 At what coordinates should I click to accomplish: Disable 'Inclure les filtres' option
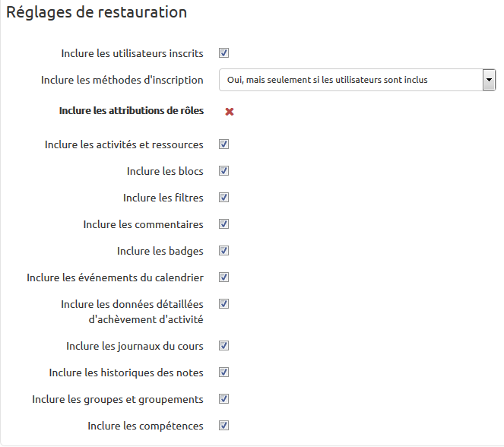[224, 198]
